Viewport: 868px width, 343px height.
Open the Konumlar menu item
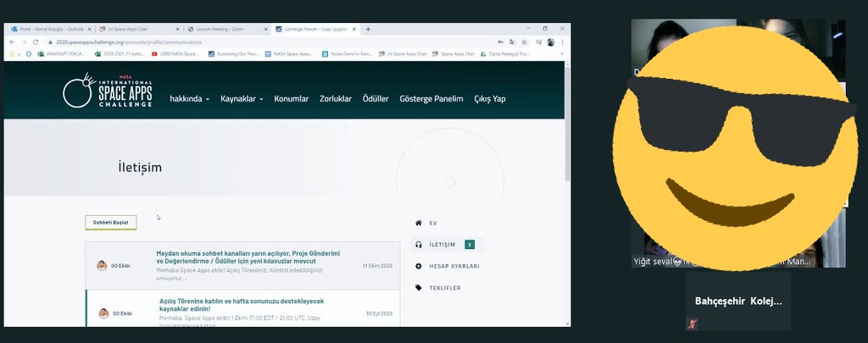[x=292, y=99]
